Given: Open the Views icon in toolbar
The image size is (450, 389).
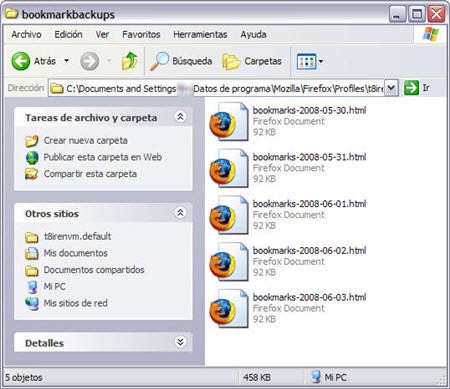Looking at the screenshot, I should pos(306,61).
